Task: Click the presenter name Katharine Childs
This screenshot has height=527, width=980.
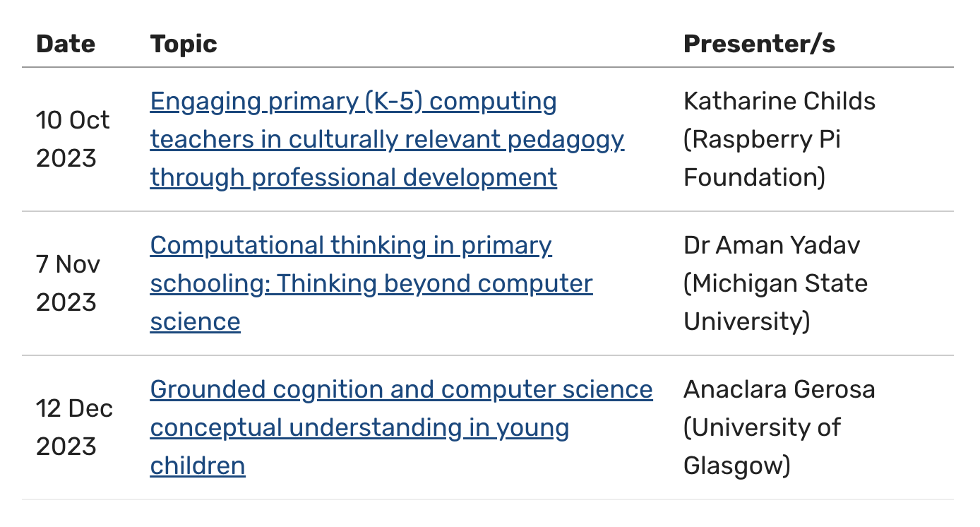Action: click(779, 102)
